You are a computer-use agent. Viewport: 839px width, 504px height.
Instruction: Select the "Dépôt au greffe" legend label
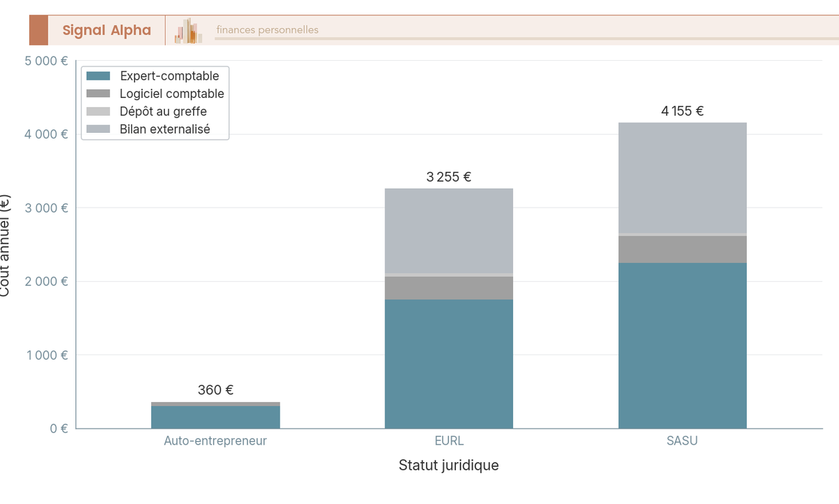coord(163,111)
